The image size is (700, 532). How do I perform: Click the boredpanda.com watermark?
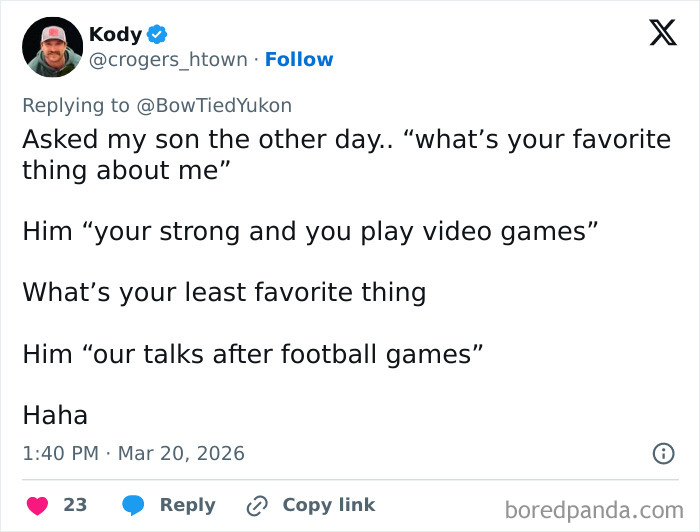point(593,509)
